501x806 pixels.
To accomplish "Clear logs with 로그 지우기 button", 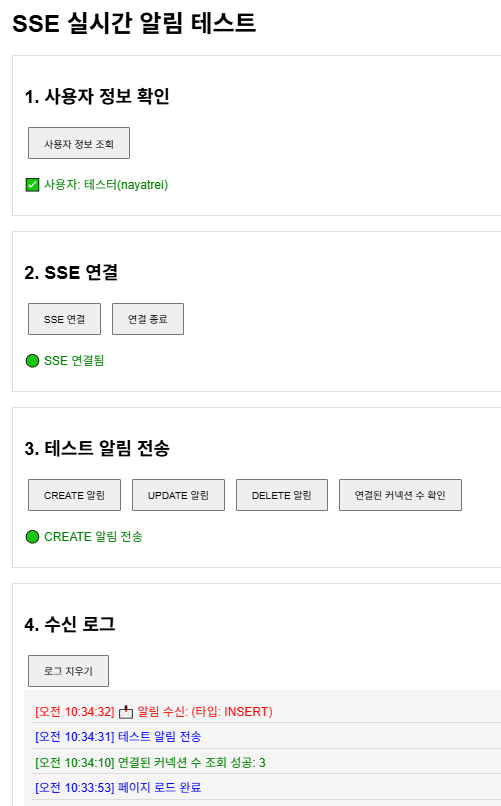I will [x=68, y=671].
